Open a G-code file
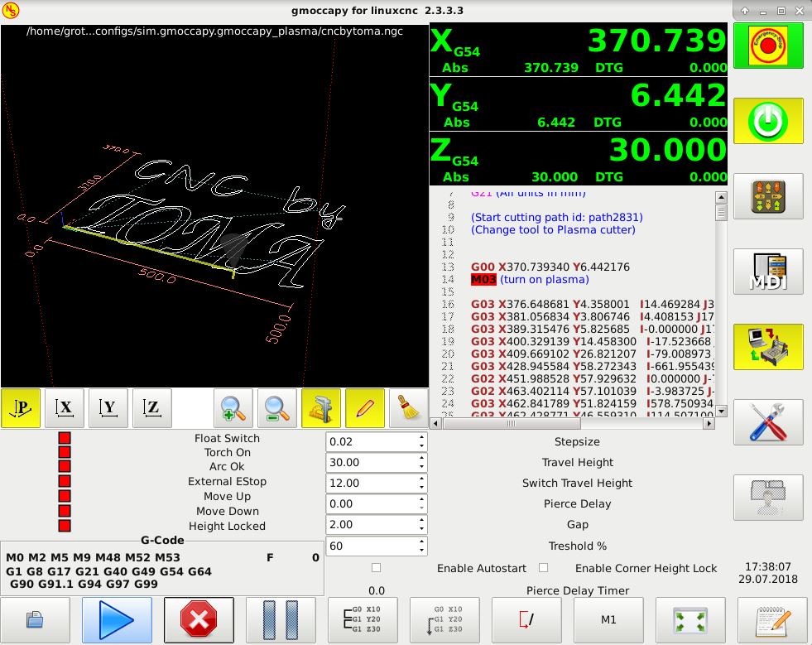 click(36, 619)
